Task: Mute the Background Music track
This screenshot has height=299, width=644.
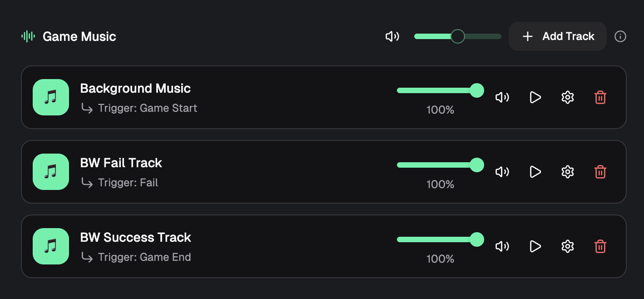Action: pyautogui.click(x=502, y=97)
